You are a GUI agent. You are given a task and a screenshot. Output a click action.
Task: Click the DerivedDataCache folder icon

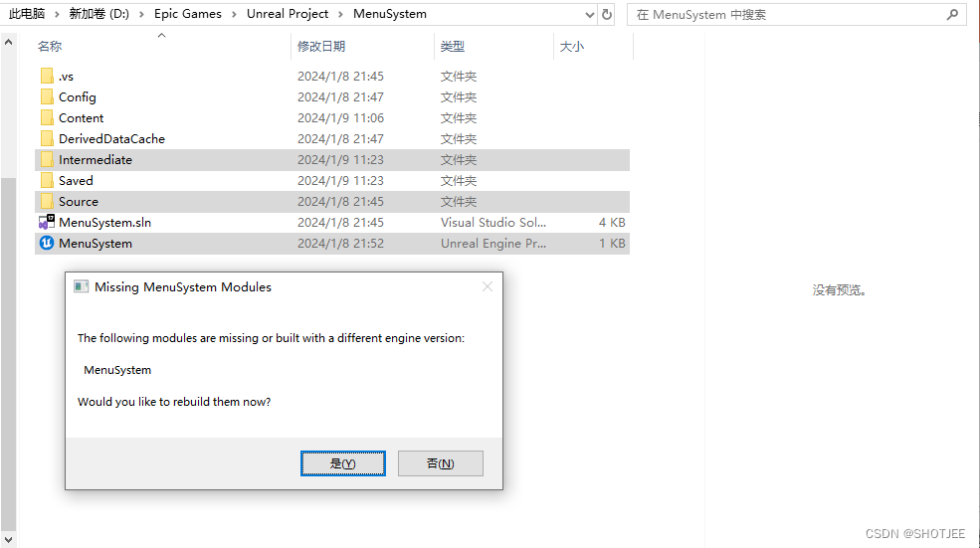tap(47, 138)
